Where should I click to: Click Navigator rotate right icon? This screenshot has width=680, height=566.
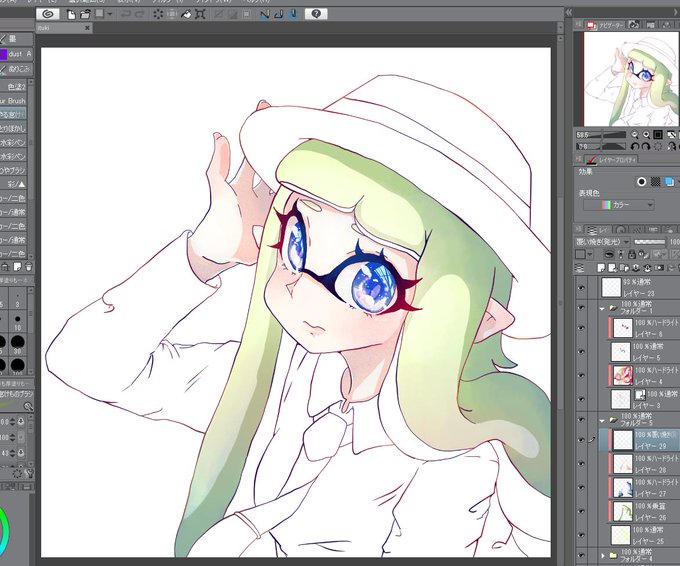(x=646, y=147)
